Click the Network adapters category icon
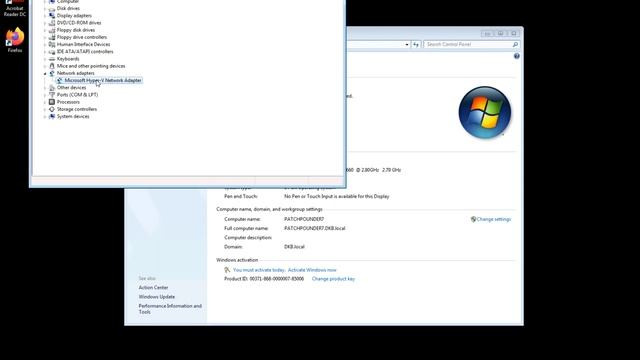This screenshot has width=640, height=360. 52,73
